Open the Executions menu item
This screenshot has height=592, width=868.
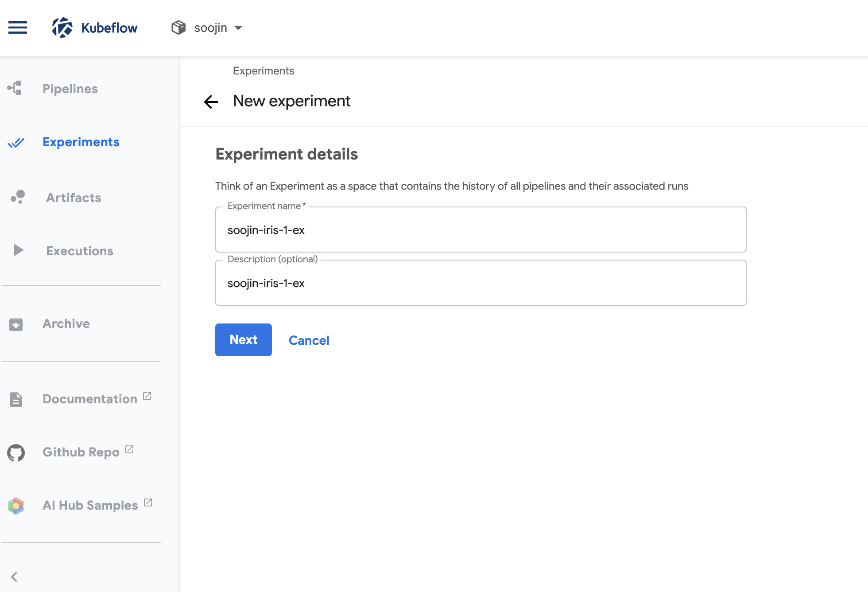pyautogui.click(x=80, y=251)
